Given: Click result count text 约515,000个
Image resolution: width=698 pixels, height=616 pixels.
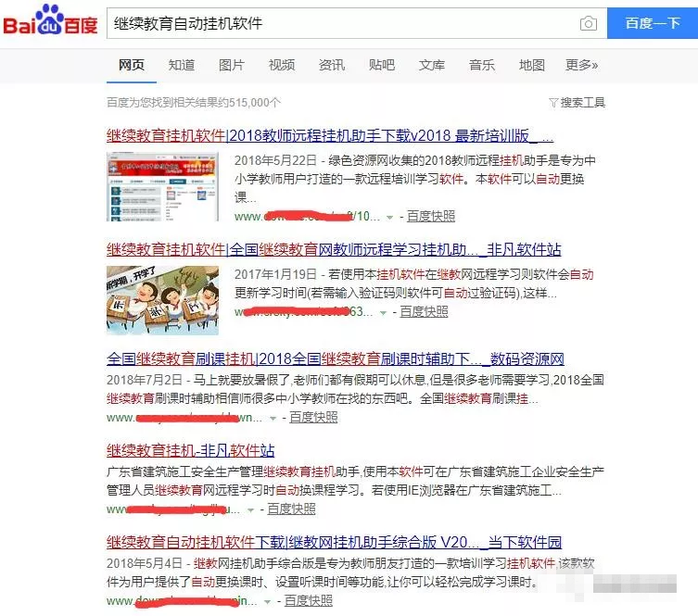Looking at the screenshot, I should pyautogui.click(x=248, y=103).
